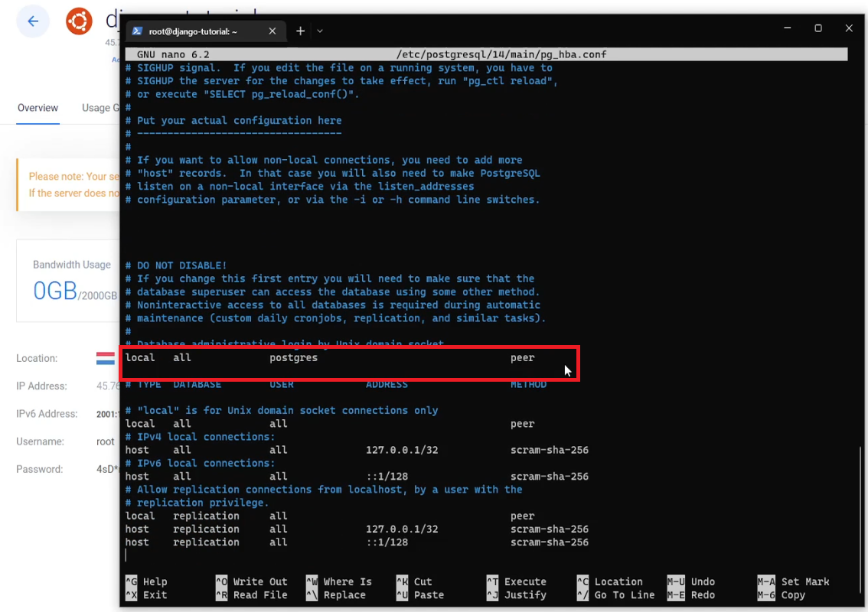This screenshot has width=868, height=612.
Task: Click the word postgres in highlighted line
Action: tap(293, 357)
